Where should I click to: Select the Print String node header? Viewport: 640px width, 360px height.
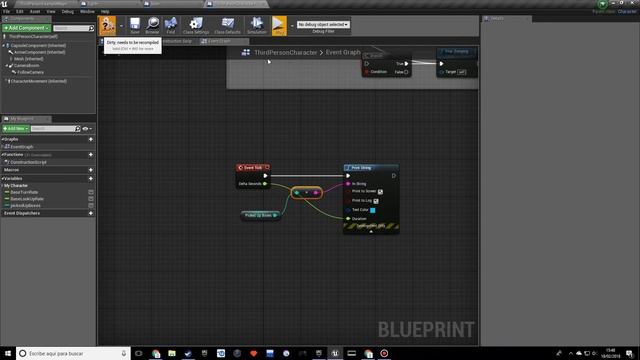[371, 168]
